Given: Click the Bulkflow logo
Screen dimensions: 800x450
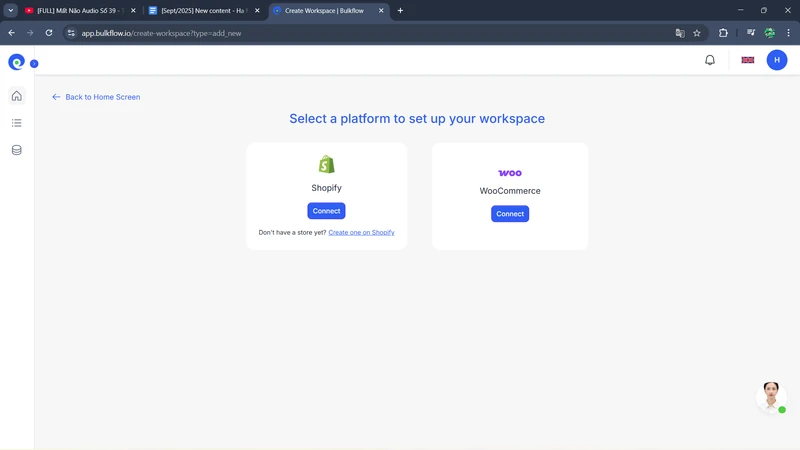Looking at the screenshot, I should tap(16, 62).
